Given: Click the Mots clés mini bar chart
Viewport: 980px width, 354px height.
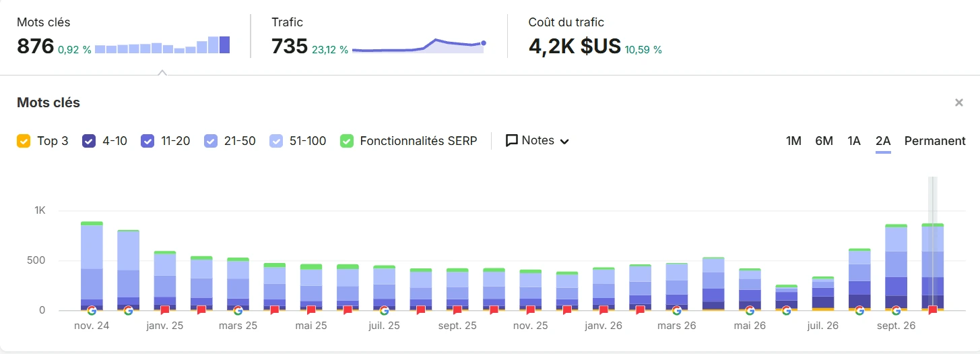Looking at the screenshot, I should point(162,45).
